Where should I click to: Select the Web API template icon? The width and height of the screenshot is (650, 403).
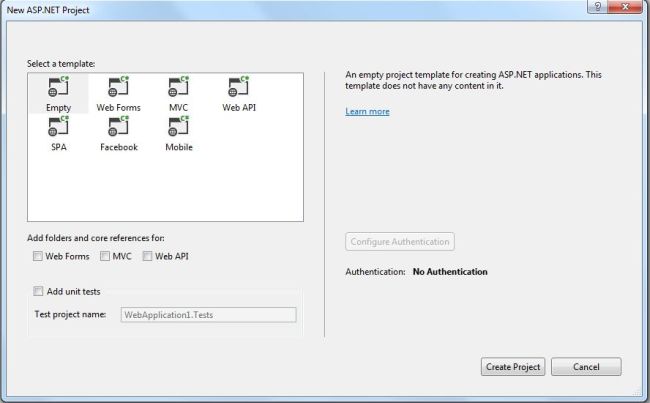coord(239,87)
